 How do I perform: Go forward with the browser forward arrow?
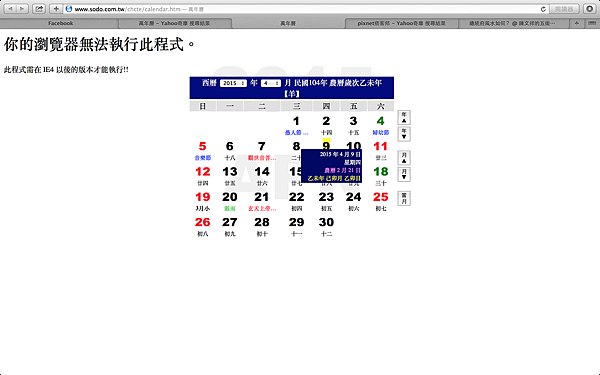(22, 8)
